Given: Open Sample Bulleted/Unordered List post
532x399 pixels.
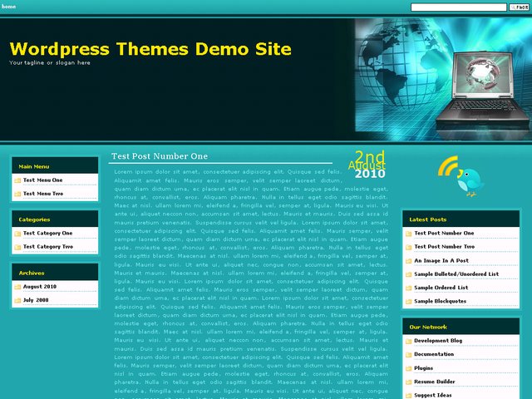Looking at the screenshot, I should (x=456, y=274).
